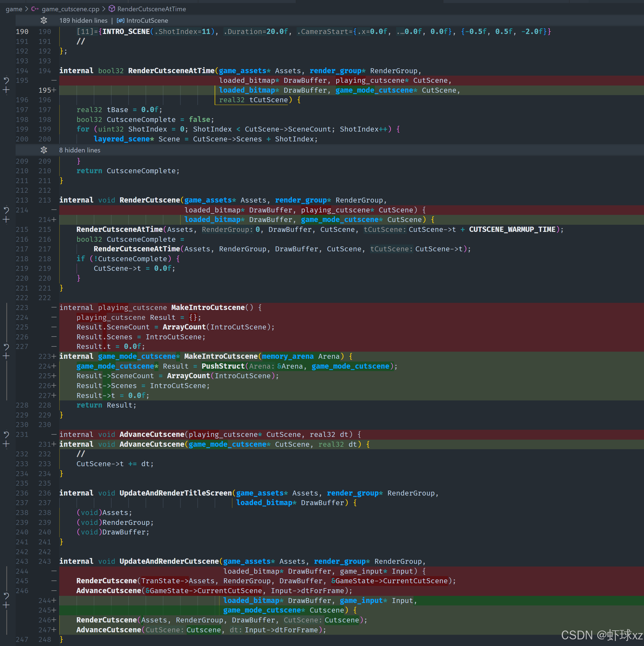
Task: Open the game_cutscene.cpp breadcrumb item
Action: pyautogui.click(x=70, y=9)
